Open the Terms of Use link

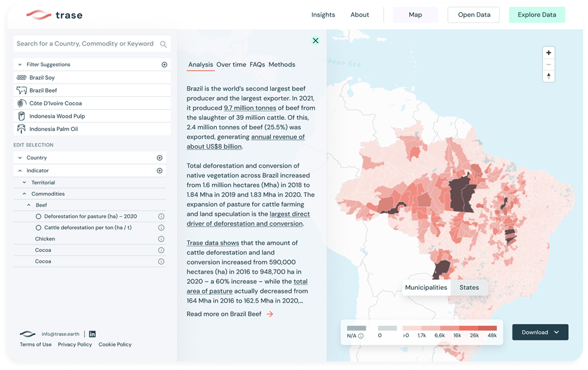(36, 345)
